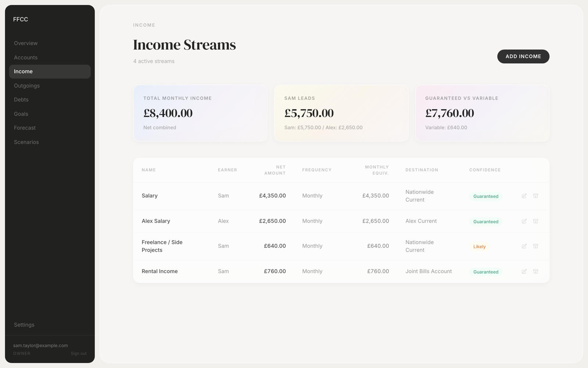
Task: Click the Destination column header
Action: pos(422,170)
